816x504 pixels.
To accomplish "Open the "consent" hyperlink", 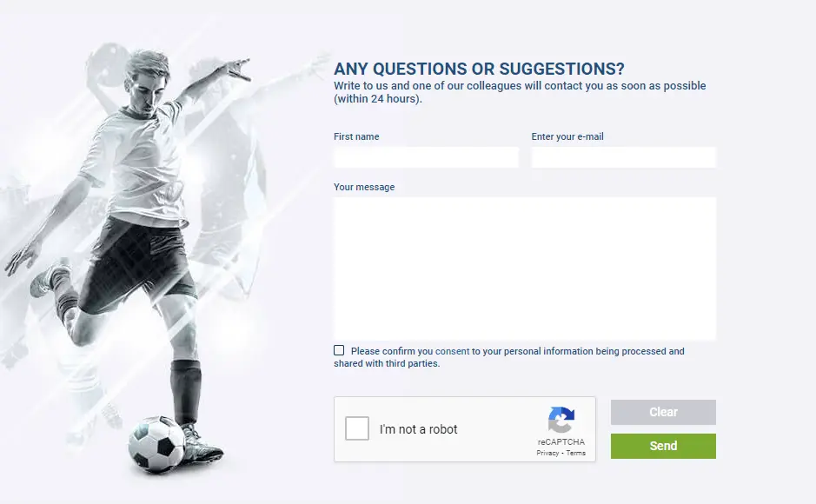I will 450,351.
